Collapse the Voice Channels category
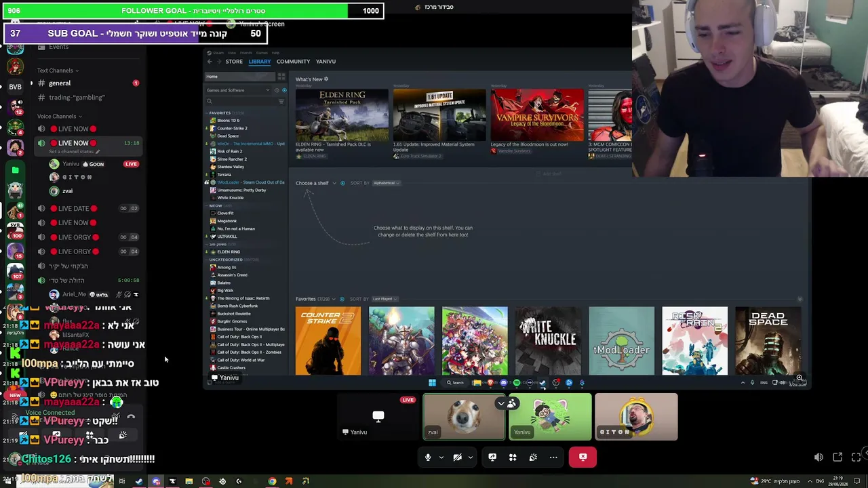Screen dimensions: 868x488 60,117
